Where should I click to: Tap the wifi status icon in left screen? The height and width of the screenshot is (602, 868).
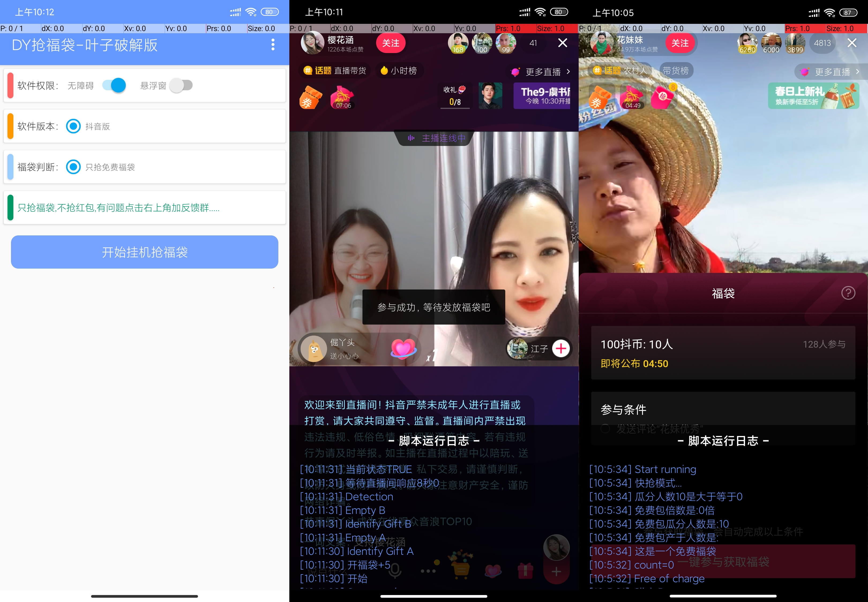251,12
